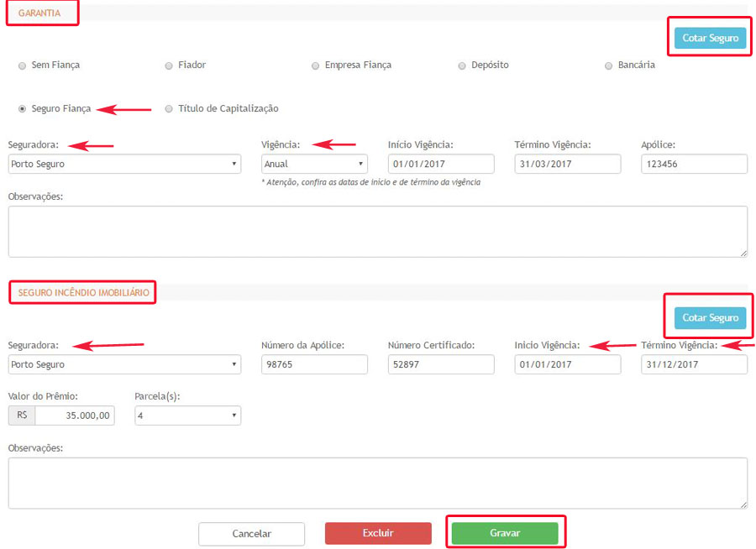Select Empresa Fiança radio button
This screenshot has width=756, height=549.
[315, 65]
